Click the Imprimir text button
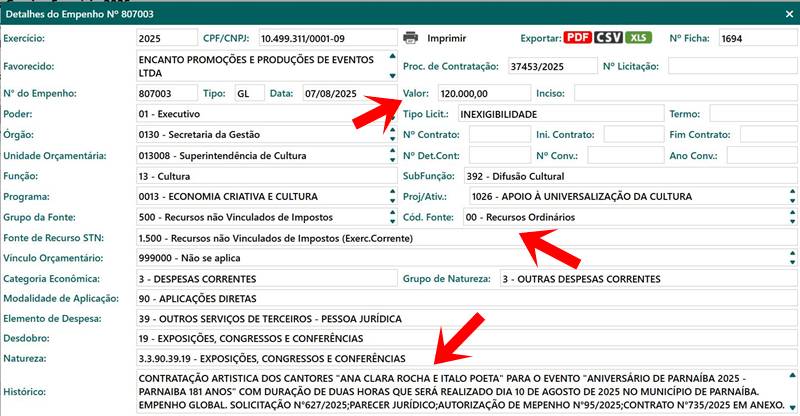Viewport: 800px width, 416px height. point(446,38)
